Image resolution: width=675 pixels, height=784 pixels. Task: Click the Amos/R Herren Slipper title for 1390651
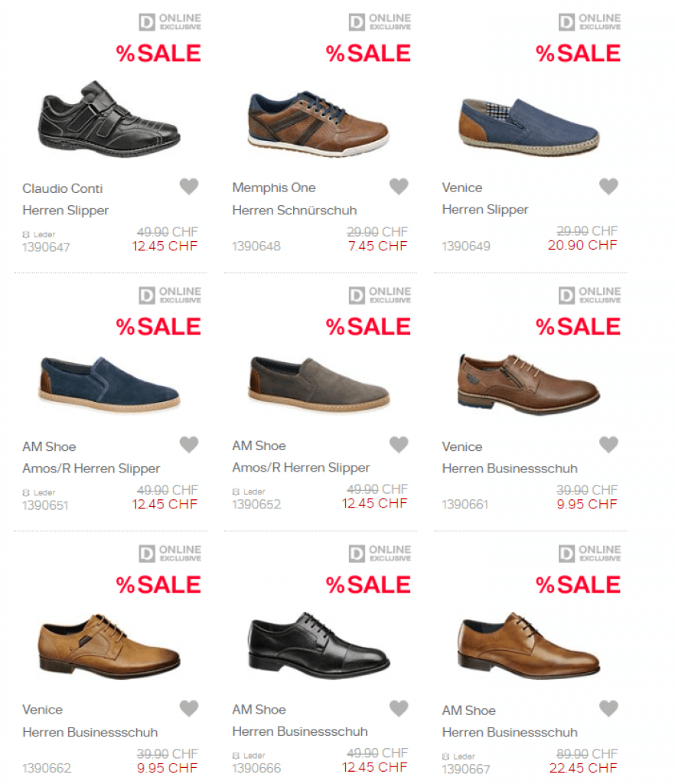91,469
